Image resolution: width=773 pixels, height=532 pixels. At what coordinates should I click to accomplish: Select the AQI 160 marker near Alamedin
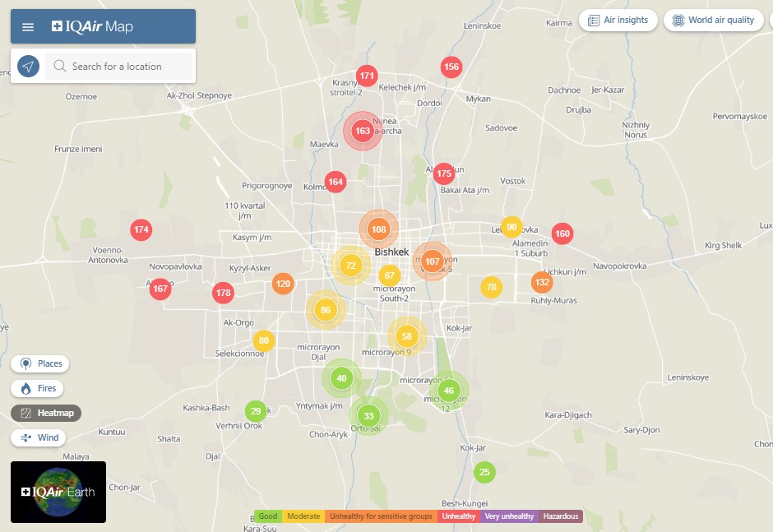[562, 234]
